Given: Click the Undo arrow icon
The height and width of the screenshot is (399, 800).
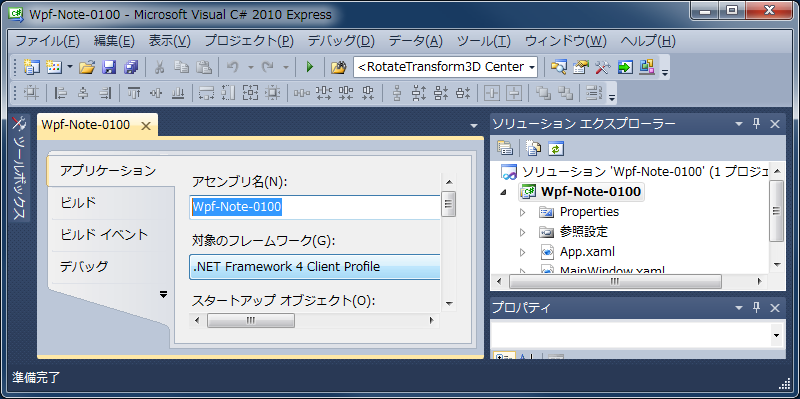Looking at the screenshot, I should [x=232, y=67].
